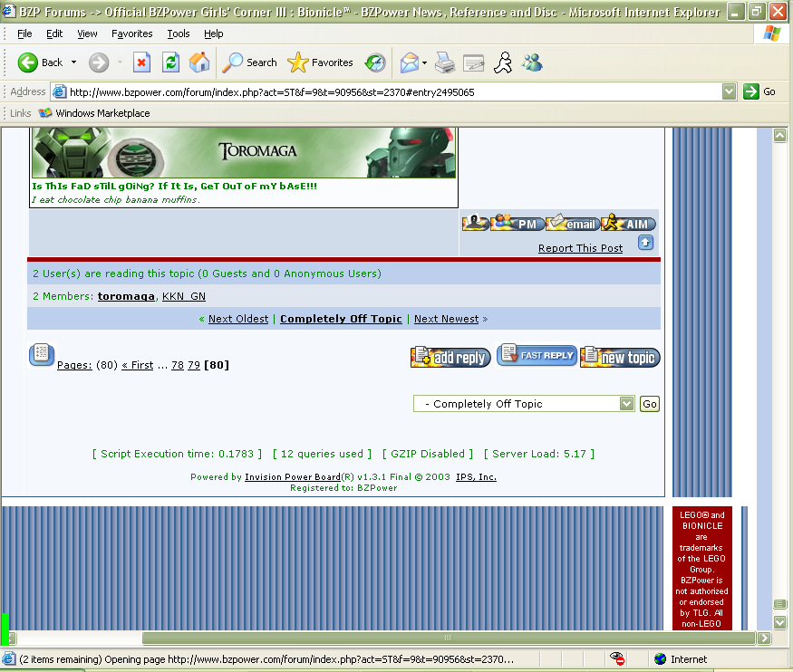Open toromaga member profile link
The width and height of the screenshot is (793, 672).
coord(126,296)
